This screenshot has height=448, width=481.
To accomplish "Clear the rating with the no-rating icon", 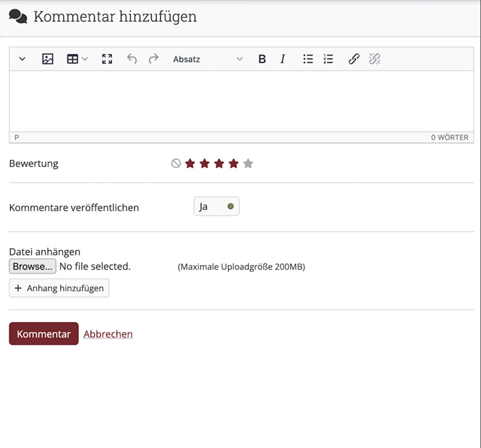I will pos(176,163).
